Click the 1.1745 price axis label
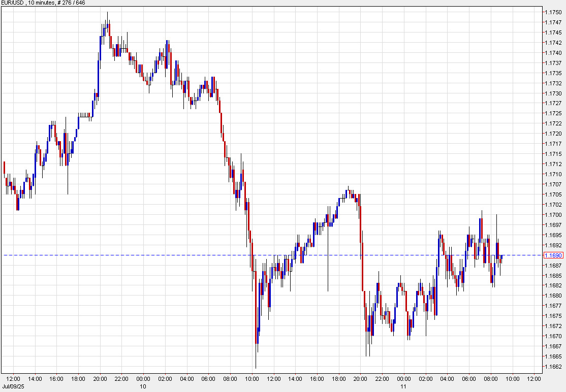 pos(552,32)
